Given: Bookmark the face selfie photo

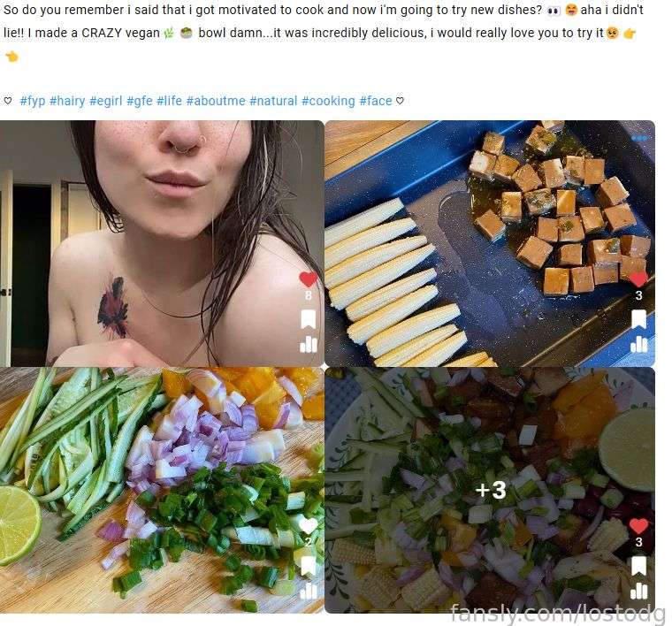Looking at the screenshot, I should coord(308,319).
